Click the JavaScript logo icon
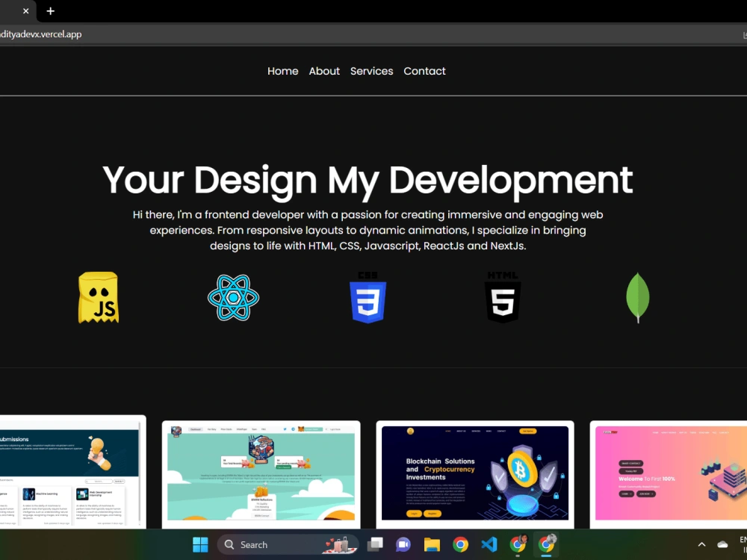Image resolution: width=747 pixels, height=560 pixels. point(99,298)
